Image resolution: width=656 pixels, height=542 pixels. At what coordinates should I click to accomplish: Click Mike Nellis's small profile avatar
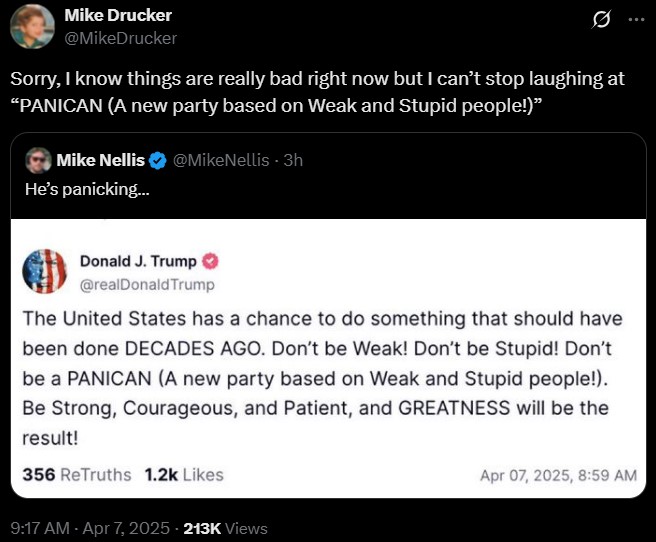coord(38,160)
